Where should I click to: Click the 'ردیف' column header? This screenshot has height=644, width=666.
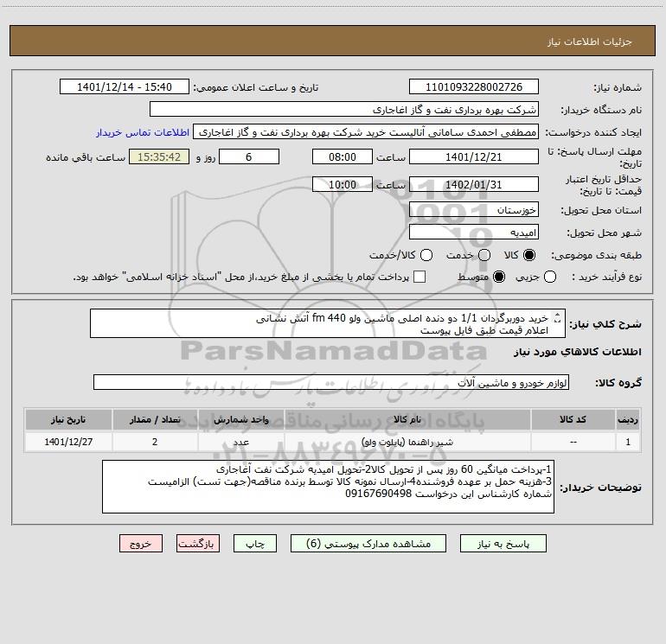tap(628, 420)
